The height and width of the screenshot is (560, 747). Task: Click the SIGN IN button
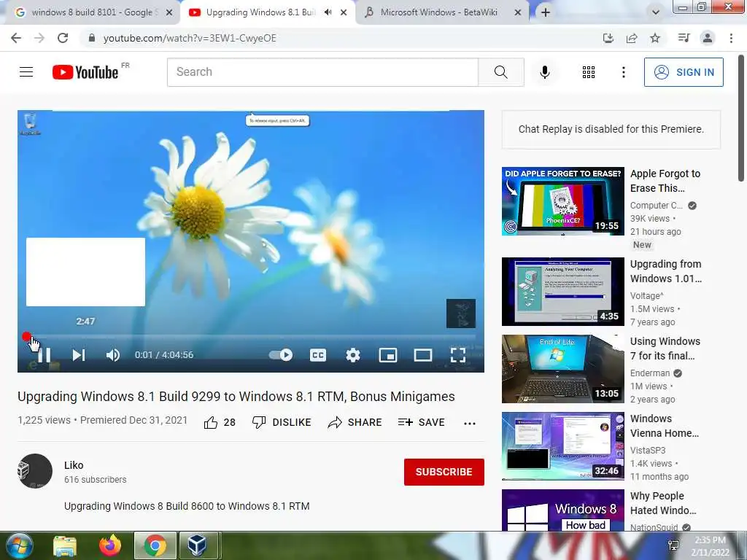point(684,72)
